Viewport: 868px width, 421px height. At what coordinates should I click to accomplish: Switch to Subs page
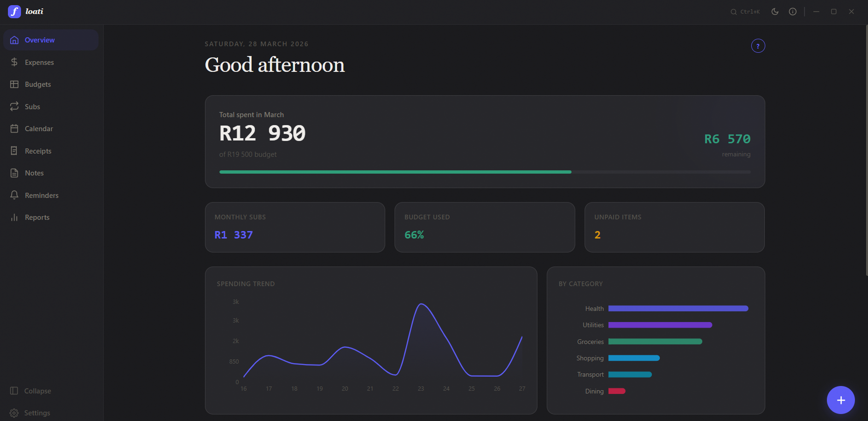pos(51,106)
